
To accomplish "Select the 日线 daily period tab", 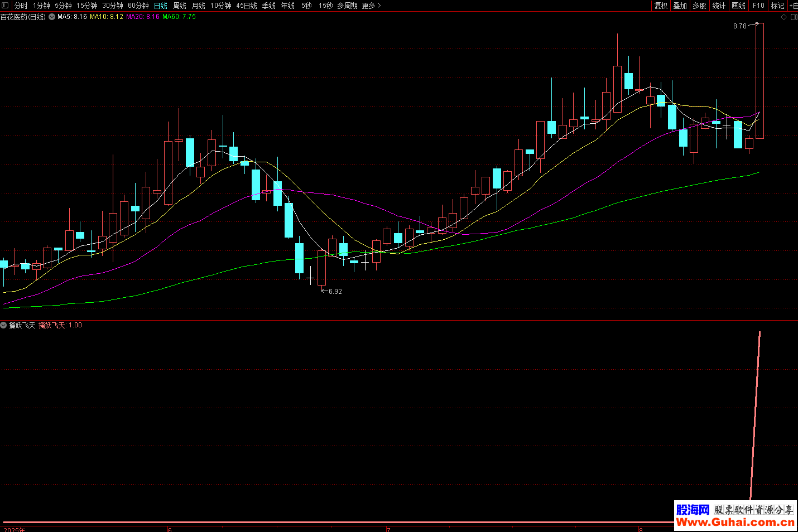I will click(161, 6).
